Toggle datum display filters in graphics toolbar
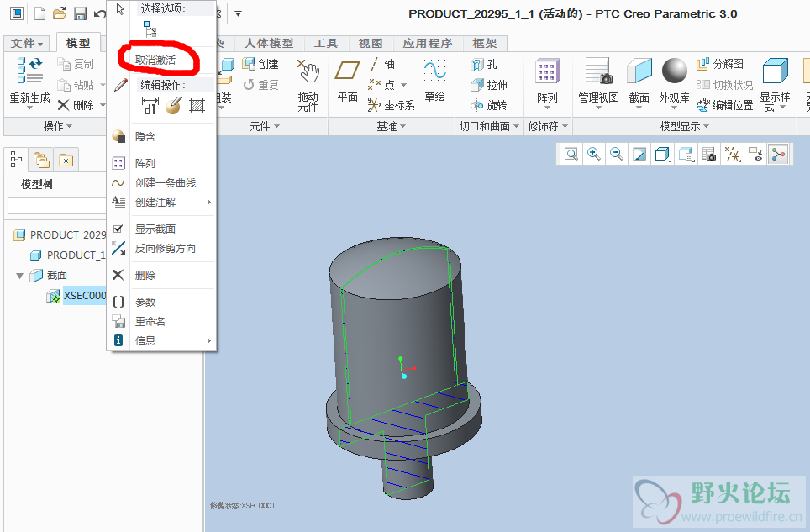The image size is (810, 532). tap(733, 154)
